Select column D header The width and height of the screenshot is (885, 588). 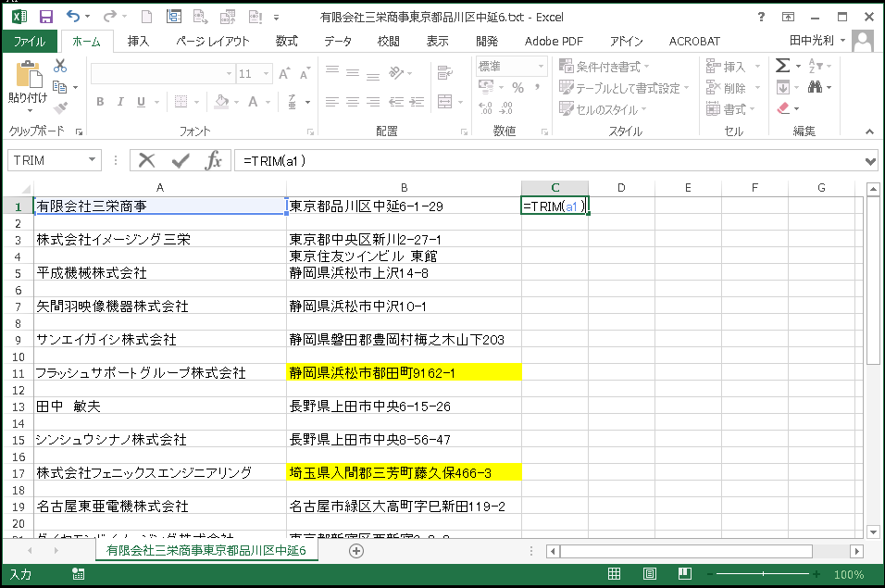621,188
